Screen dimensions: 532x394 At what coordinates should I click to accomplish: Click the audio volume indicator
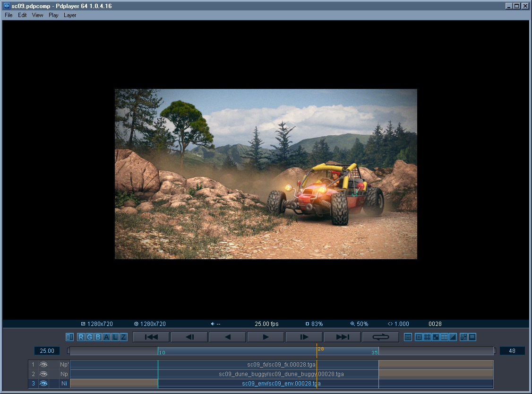(x=215, y=324)
